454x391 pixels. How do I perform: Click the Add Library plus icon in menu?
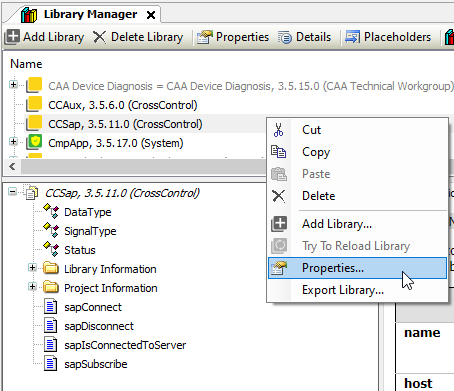pos(279,224)
